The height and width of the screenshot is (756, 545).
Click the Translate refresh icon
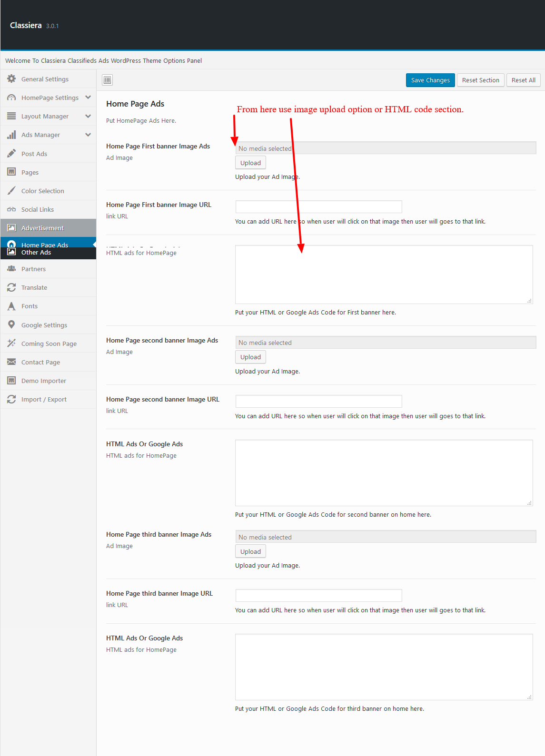pos(11,287)
